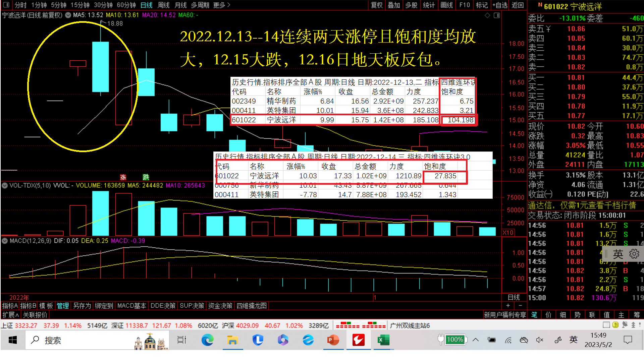Screen dimensions: 644x362
Task: Zoom out the chart with the minus button
Action: pyautogui.click(x=520, y=305)
